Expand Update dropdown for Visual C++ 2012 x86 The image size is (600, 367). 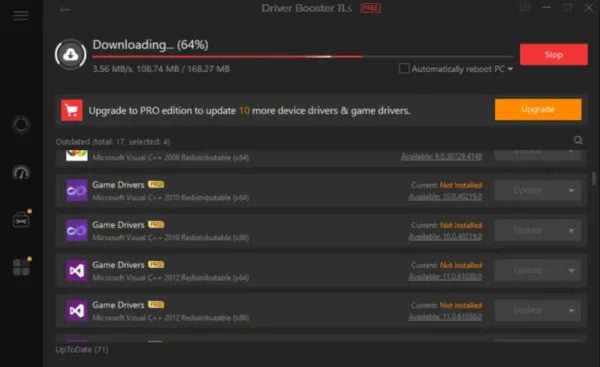click(x=571, y=310)
